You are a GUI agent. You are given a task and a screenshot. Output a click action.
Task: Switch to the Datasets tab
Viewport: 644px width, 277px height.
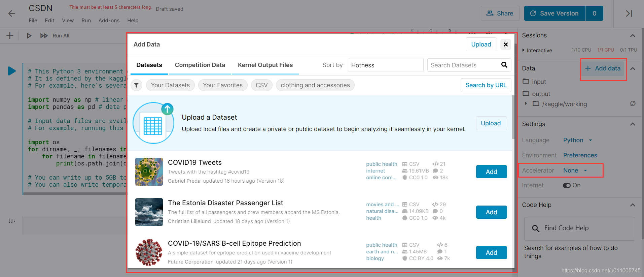[x=149, y=65]
